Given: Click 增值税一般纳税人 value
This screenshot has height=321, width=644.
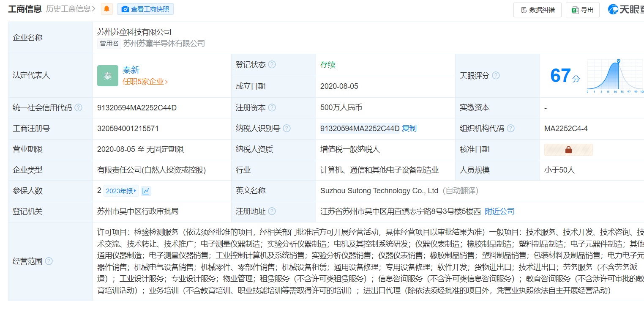Looking at the screenshot, I should 350,149.
